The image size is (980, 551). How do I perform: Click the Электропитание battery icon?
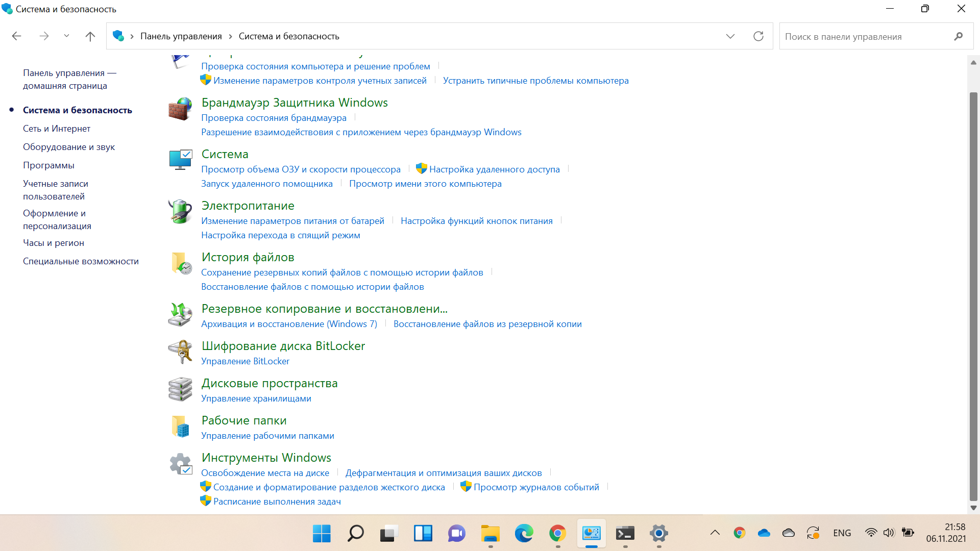click(x=180, y=212)
